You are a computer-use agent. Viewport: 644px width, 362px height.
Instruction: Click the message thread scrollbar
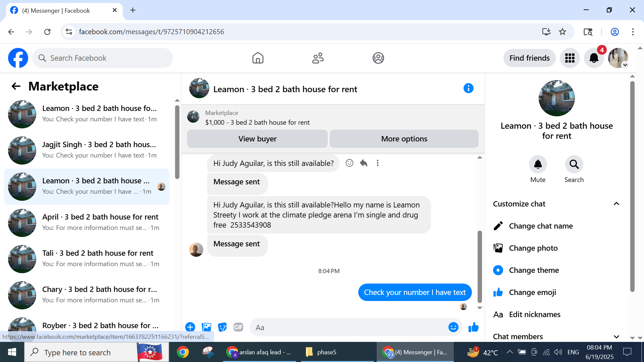pyautogui.click(x=480, y=266)
